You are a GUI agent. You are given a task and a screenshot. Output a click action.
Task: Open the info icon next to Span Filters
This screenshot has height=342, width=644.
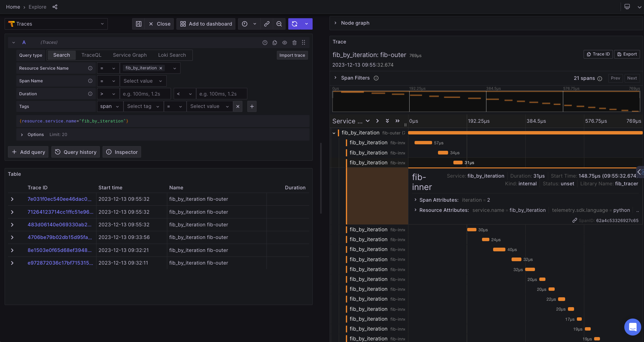[376, 78]
